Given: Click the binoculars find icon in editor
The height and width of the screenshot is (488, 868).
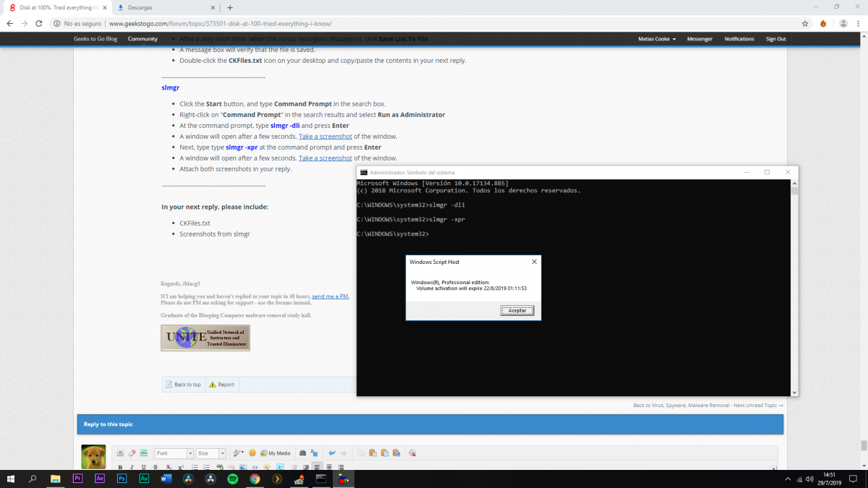Looking at the screenshot, I should pos(302,453).
